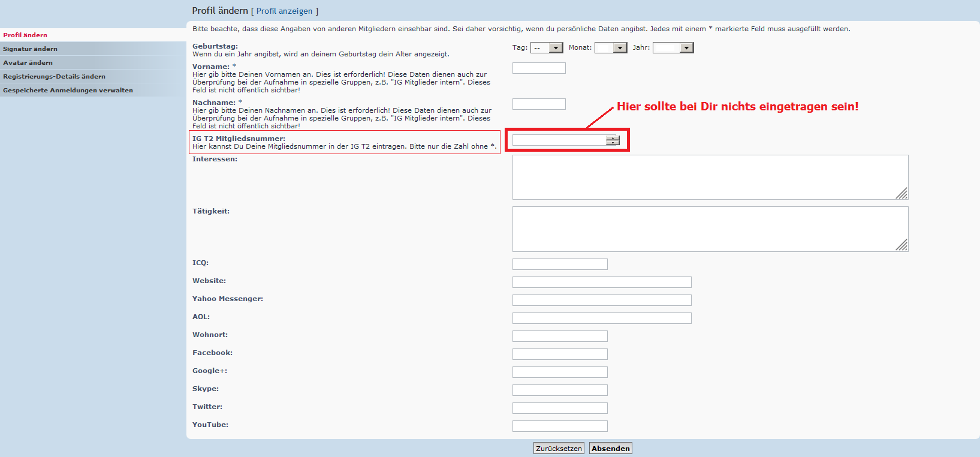Click the Nachname text field
Viewport: 980px width, 457px height.
[x=539, y=104]
